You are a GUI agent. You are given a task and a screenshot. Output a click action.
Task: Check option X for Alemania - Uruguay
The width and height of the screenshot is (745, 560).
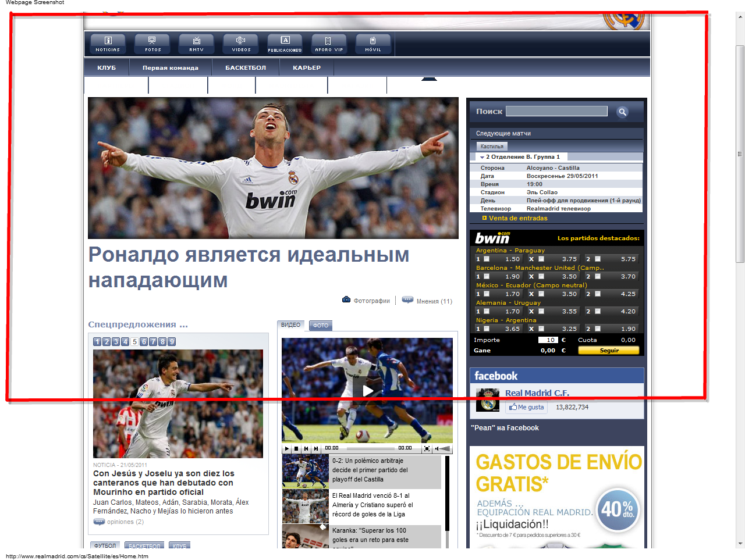[541, 312]
